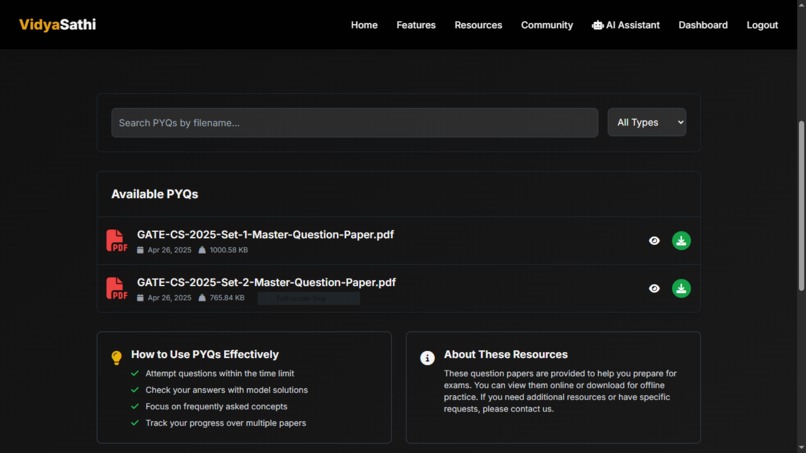Download GATE-CS-2025-Set-2 question paper

point(681,288)
